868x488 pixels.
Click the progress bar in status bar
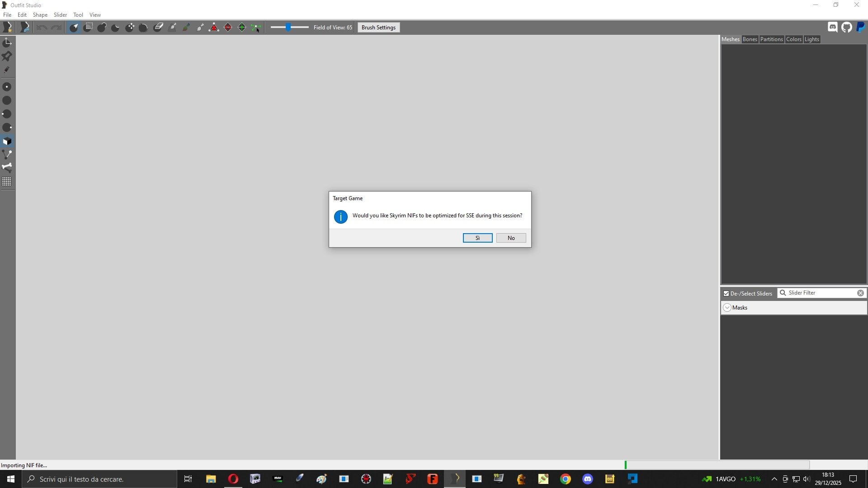point(717,465)
